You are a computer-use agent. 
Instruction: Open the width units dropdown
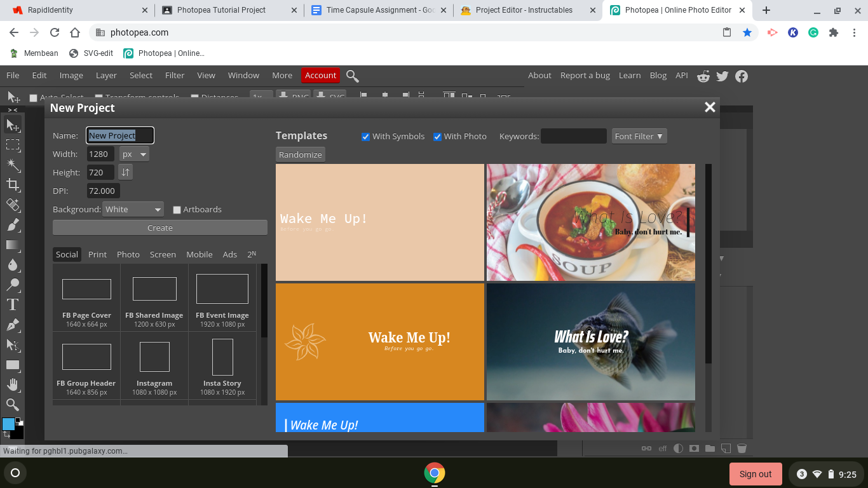pyautogui.click(x=134, y=154)
